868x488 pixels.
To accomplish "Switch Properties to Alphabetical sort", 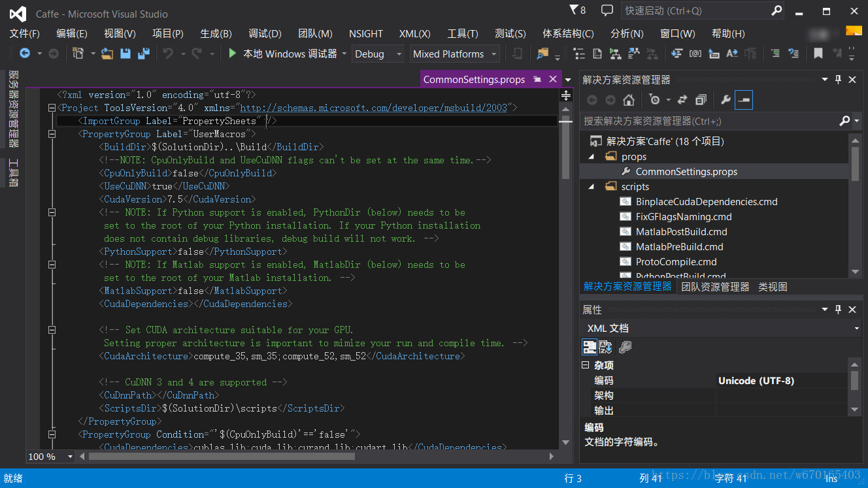I will point(605,347).
